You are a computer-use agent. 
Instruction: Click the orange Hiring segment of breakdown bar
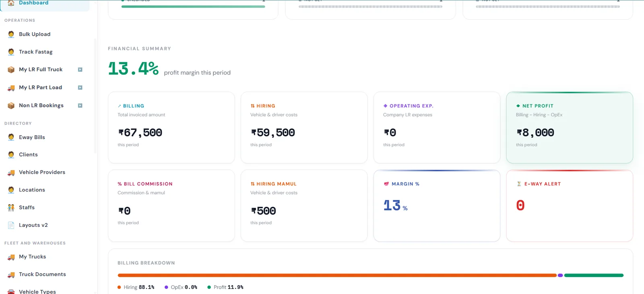click(x=337, y=275)
